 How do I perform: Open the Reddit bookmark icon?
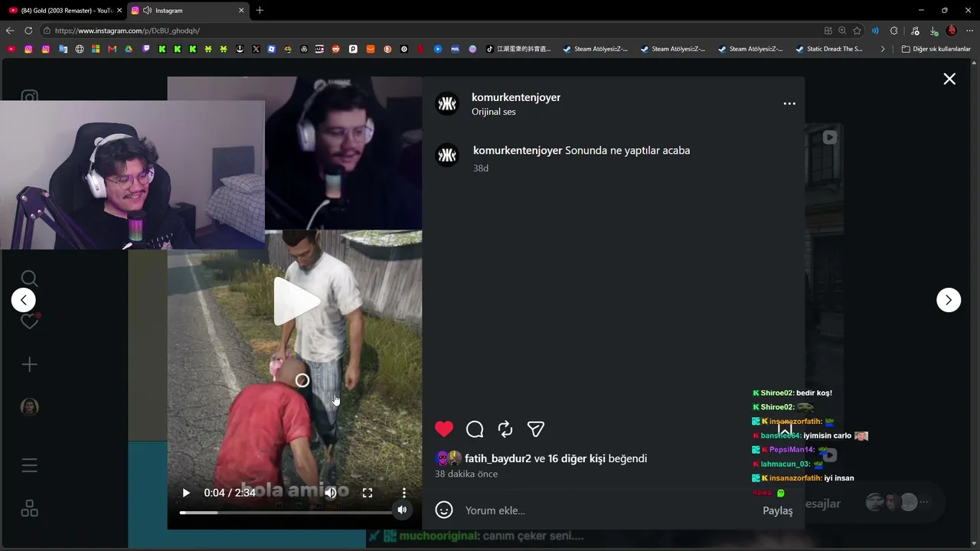point(335,49)
